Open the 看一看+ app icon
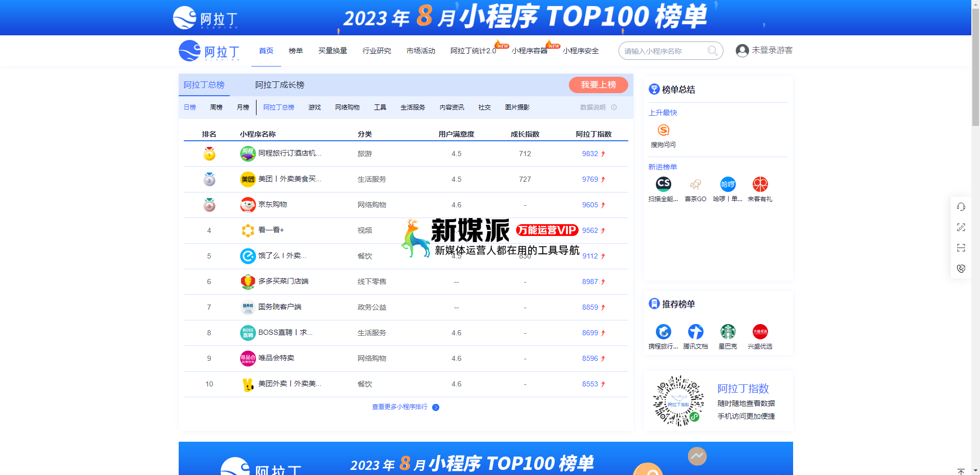This screenshot has width=980, height=475. pos(248,230)
